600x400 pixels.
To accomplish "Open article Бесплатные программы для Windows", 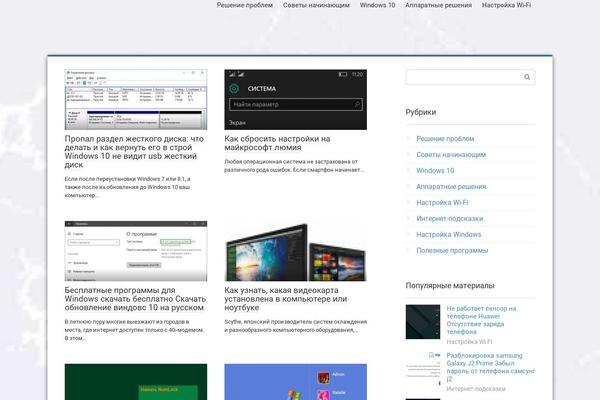I will [x=135, y=299].
